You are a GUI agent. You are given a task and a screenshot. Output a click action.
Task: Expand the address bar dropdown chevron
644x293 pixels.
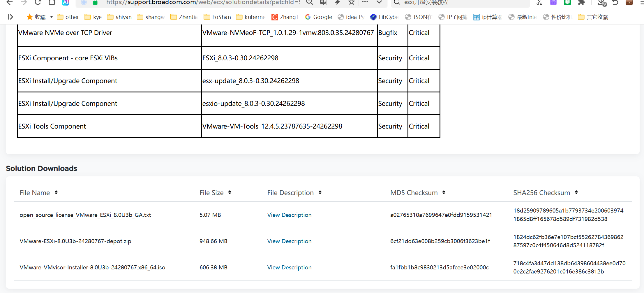[379, 2]
